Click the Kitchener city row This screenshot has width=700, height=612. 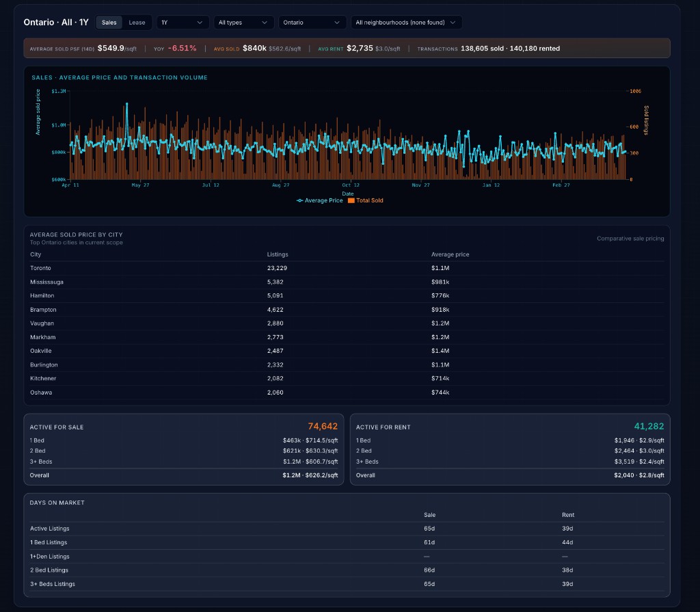347,378
